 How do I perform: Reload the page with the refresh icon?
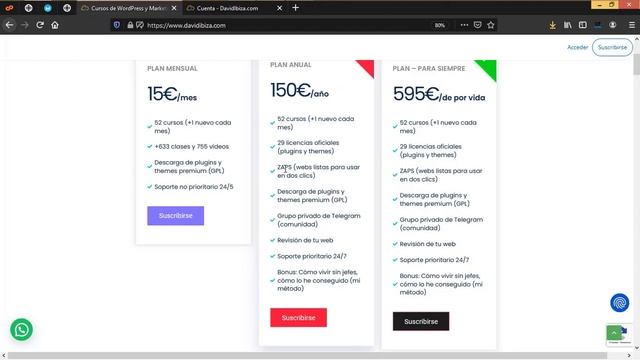click(40, 25)
